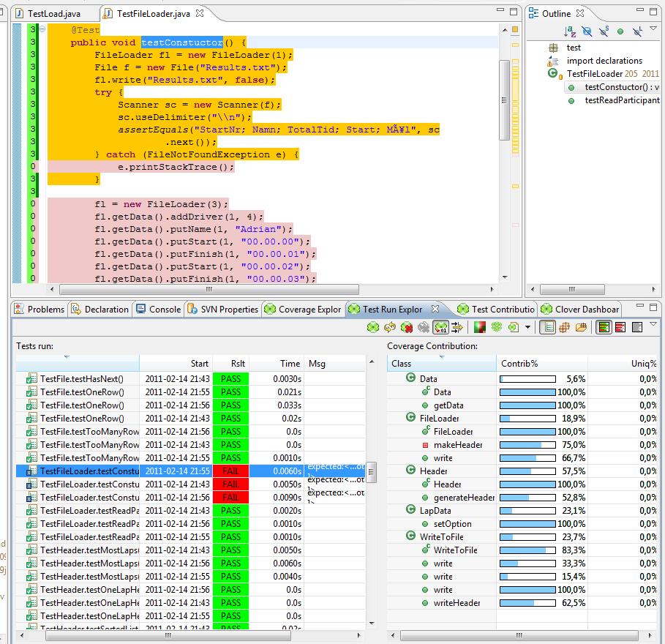Select generateHeader method row
The height and width of the screenshot is (644, 665).
coord(522,497)
